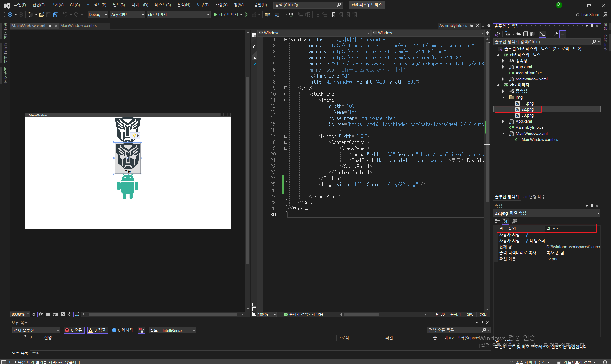The image size is (611, 364).
Task: Click the 검색 (Ctrl+Q) search box
Action: coord(307,5)
